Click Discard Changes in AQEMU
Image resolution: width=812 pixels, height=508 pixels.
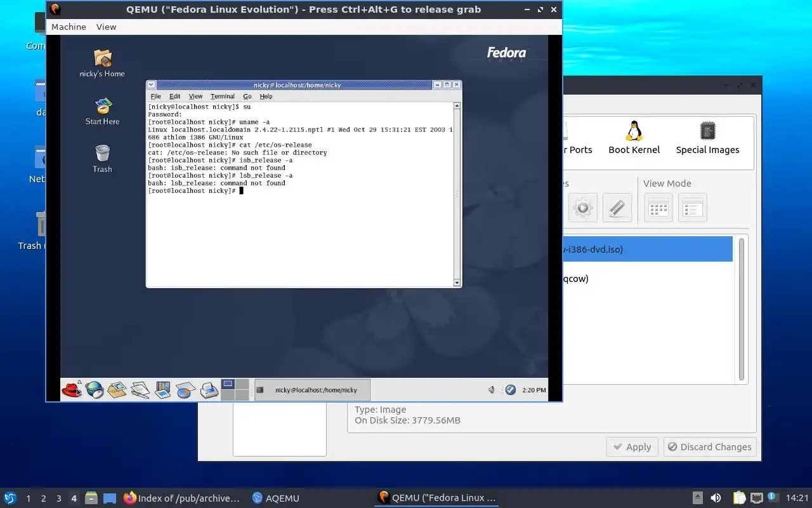click(x=710, y=447)
